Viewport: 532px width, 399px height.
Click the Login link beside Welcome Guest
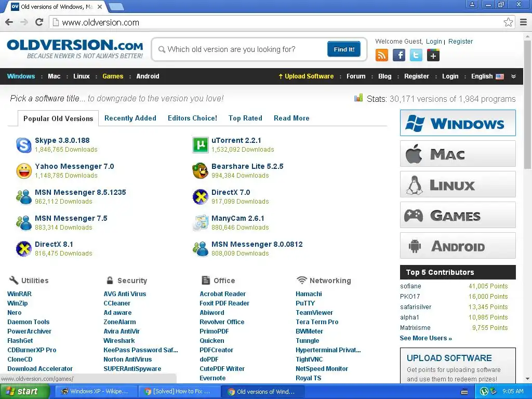[x=434, y=42]
